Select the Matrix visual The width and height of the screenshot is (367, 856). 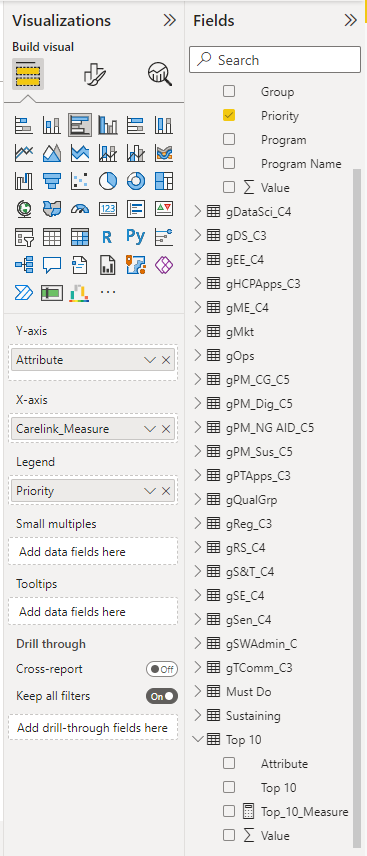(80, 237)
